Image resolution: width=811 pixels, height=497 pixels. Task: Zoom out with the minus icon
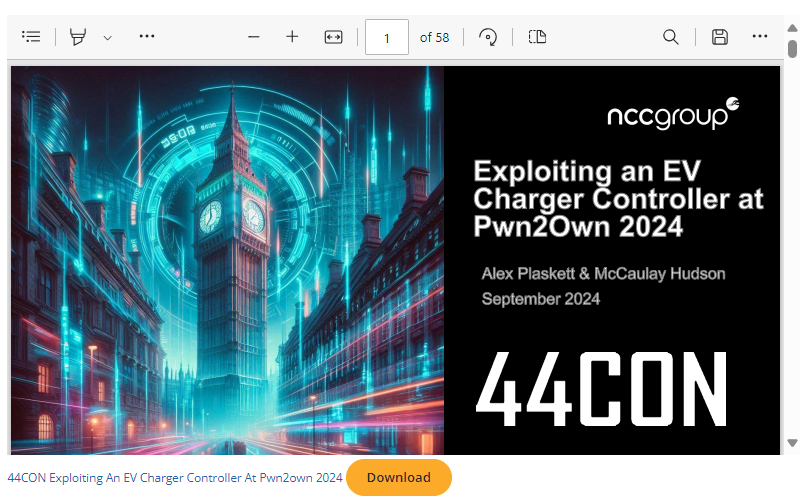(253, 37)
